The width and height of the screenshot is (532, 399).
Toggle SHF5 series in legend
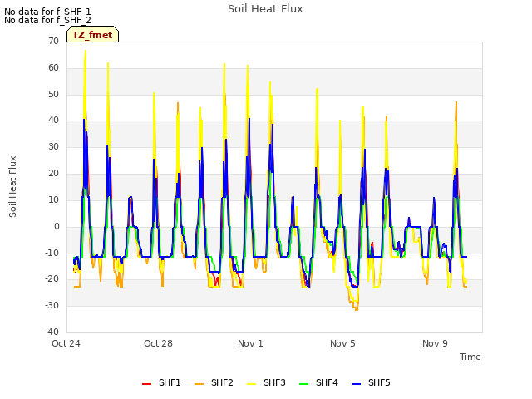pos(371,382)
